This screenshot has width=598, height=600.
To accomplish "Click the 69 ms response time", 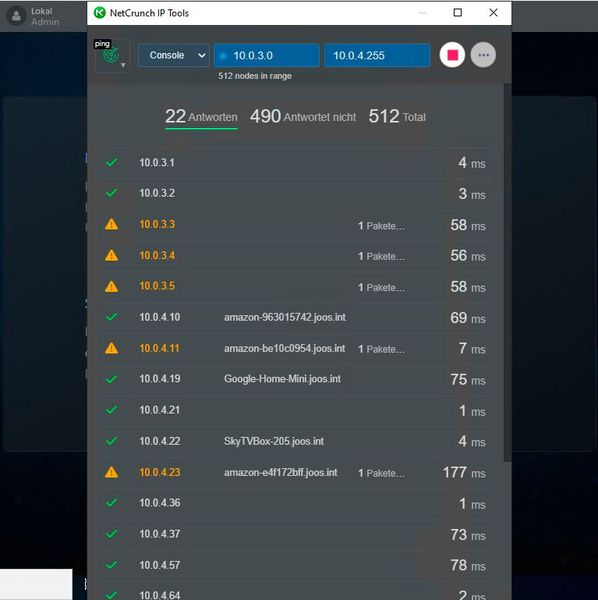I will point(468,318).
